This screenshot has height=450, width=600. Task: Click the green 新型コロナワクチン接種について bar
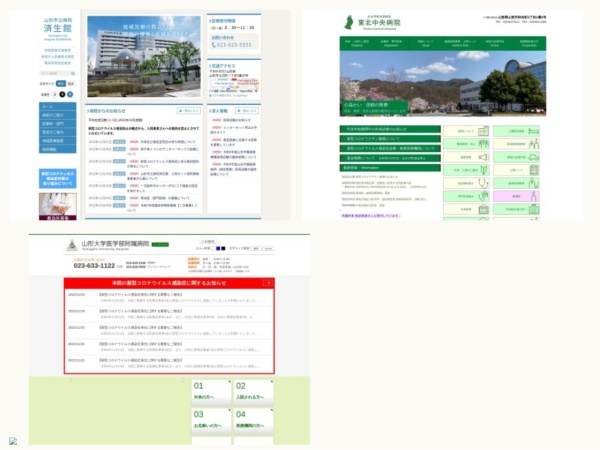(x=390, y=139)
